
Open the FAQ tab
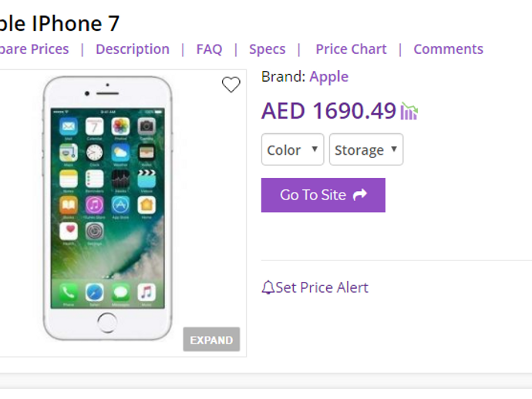(x=209, y=49)
